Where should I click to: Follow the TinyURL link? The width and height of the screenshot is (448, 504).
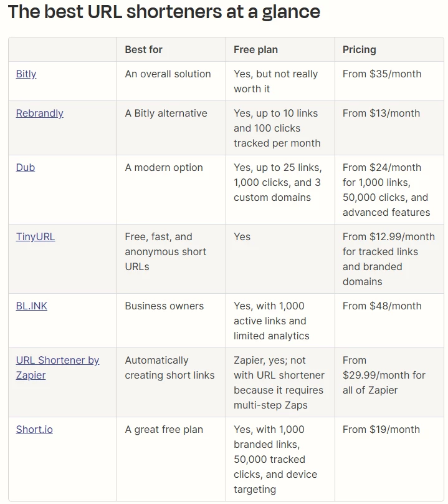pos(36,236)
